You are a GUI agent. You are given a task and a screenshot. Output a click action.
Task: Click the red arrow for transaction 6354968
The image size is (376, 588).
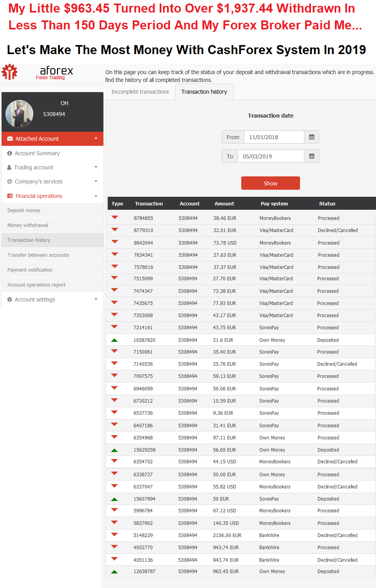[114, 437]
